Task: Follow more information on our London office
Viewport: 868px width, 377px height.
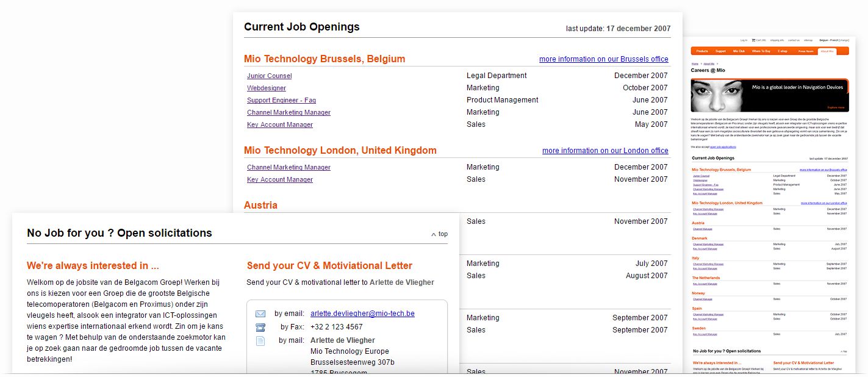Action: tap(605, 151)
